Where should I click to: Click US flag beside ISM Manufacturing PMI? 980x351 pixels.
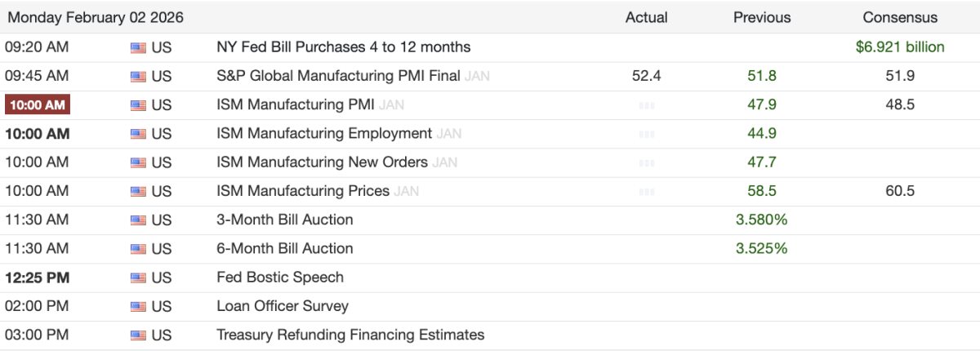tap(137, 105)
